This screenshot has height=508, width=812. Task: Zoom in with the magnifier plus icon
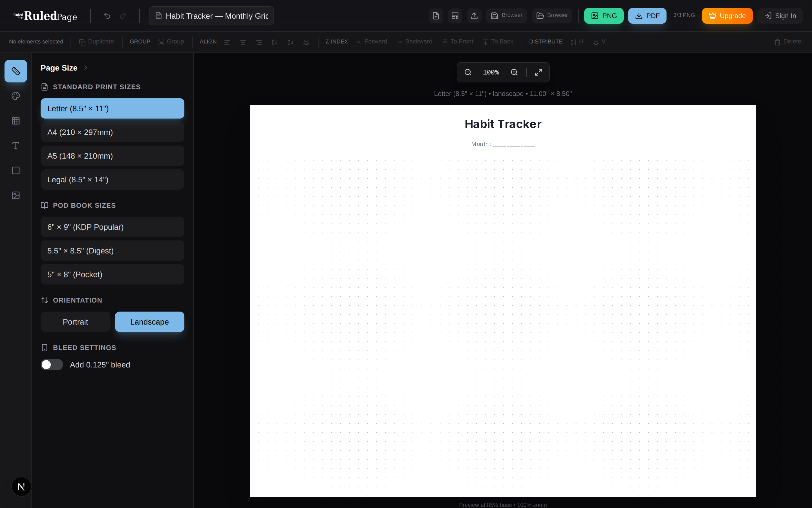click(x=514, y=72)
